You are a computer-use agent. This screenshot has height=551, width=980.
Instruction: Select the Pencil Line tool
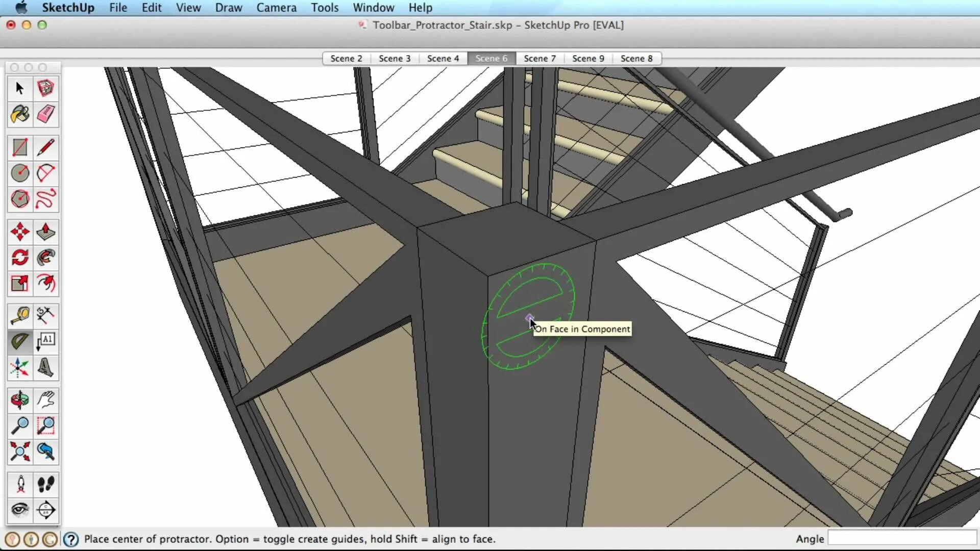coord(46,147)
